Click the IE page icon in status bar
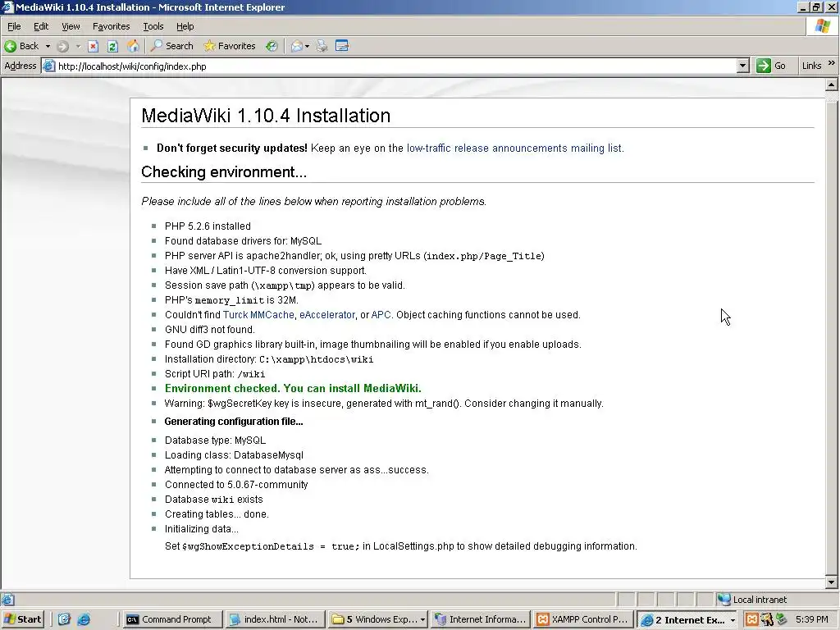 (x=7, y=600)
